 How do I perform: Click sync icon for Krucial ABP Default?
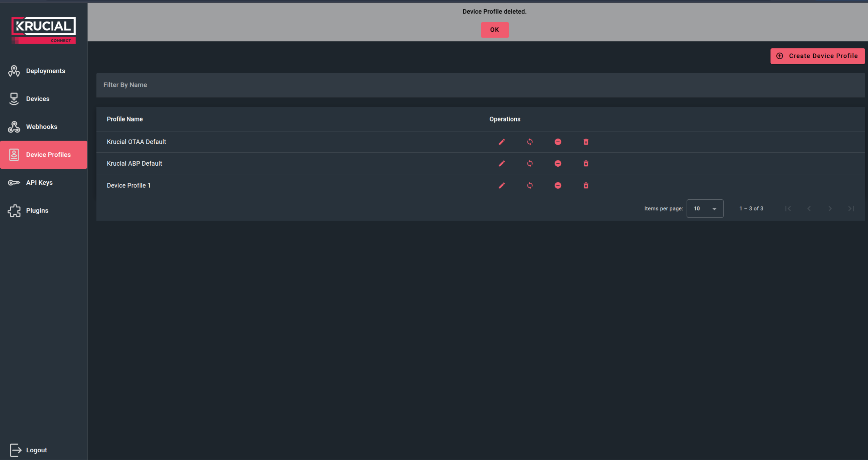coord(530,164)
